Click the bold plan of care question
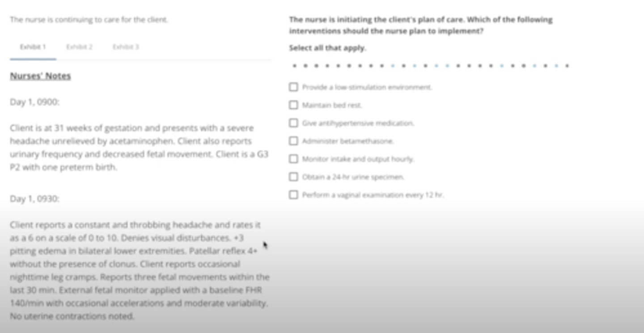 [x=420, y=25]
